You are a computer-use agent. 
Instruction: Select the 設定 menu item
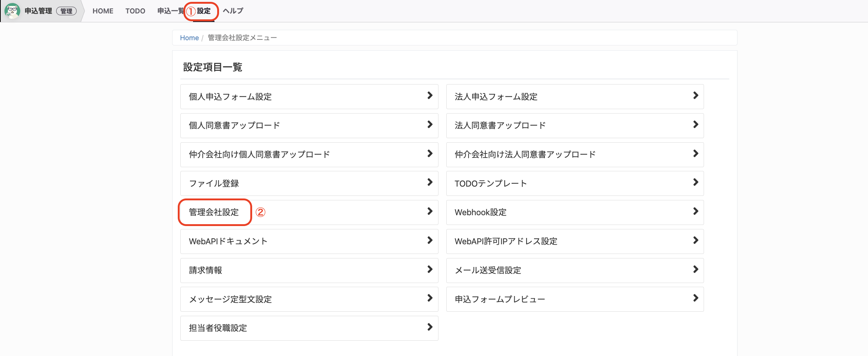pos(204,11)
